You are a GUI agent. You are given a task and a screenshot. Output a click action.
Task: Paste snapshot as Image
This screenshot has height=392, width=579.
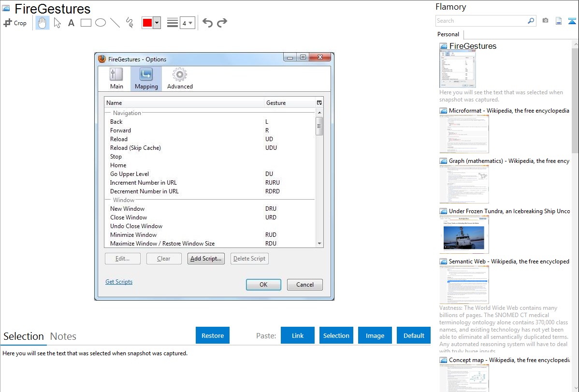tap(375, 335)
